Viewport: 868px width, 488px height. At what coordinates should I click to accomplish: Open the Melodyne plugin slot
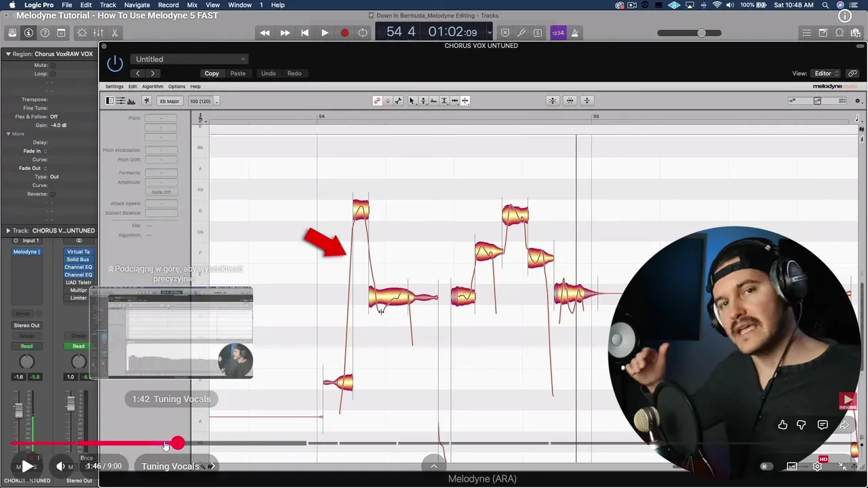[27, 251]
